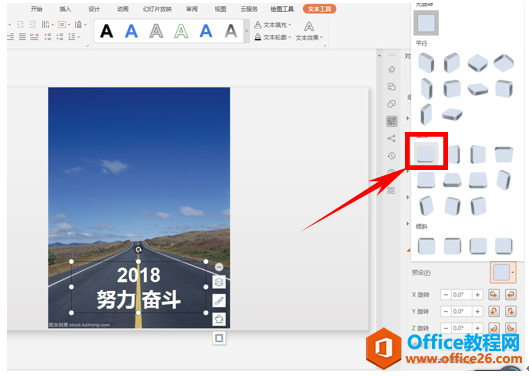529x376 pixels.
Task: Open the 文本填充 dropdown
Action: click(x=273, y=25)
